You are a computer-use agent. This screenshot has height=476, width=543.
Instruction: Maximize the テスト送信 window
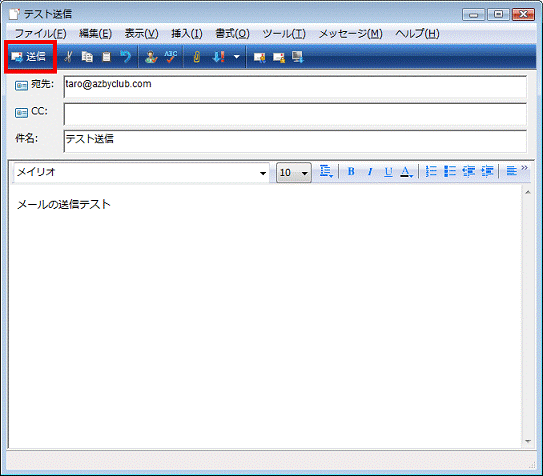[498, 15]
